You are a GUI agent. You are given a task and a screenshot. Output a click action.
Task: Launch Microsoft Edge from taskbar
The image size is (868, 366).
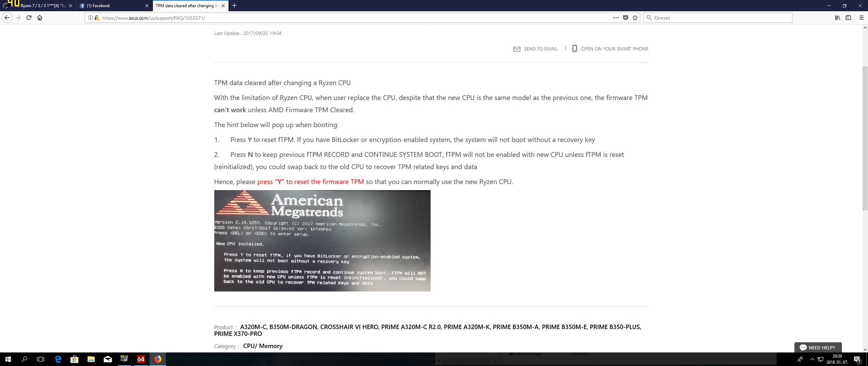(x=58, y=359)
